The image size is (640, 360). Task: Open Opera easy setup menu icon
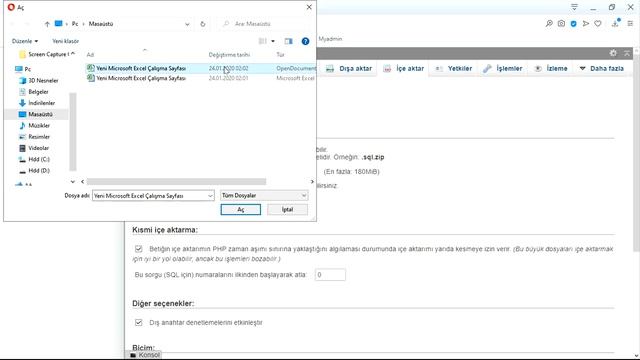click(x=630, y=24)
